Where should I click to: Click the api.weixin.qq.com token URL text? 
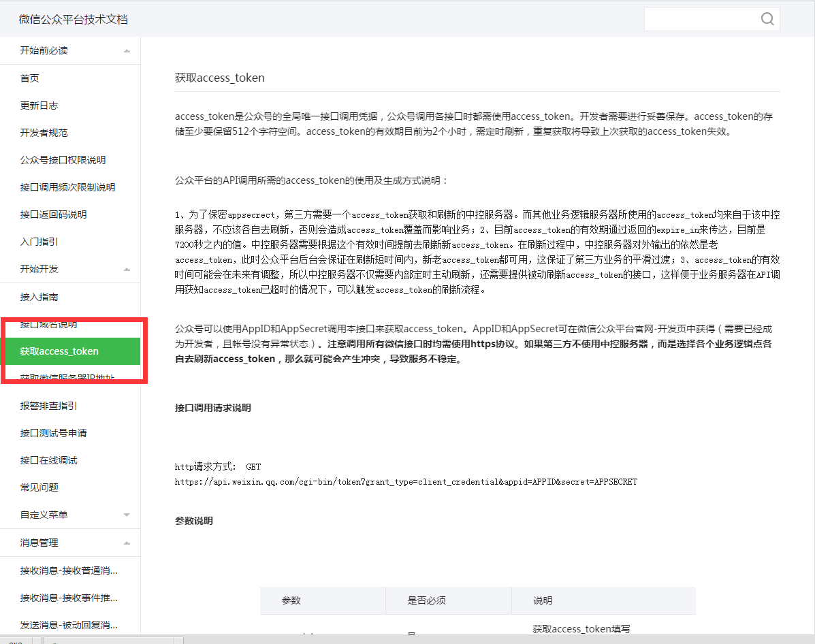click(406, 482)
